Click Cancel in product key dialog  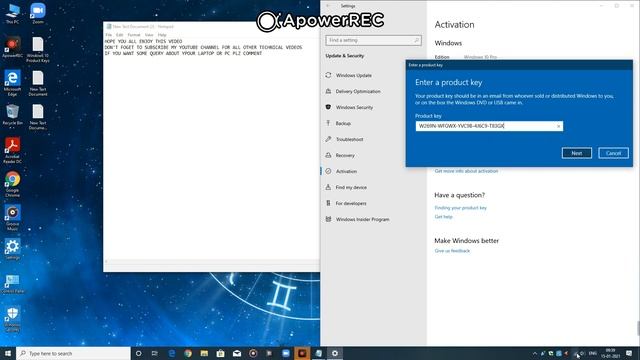point(613,153)
